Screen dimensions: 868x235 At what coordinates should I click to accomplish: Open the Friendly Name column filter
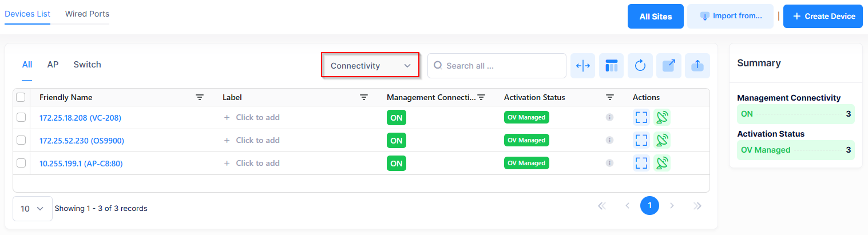point(199,98)
